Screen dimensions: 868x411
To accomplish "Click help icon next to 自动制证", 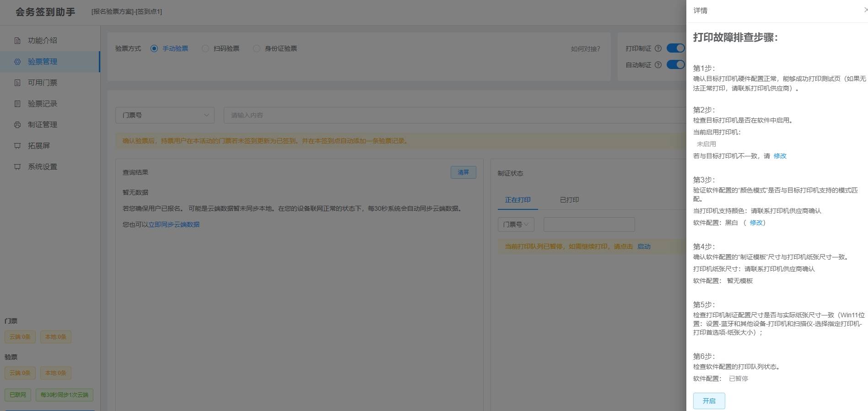I will [658, 65].
